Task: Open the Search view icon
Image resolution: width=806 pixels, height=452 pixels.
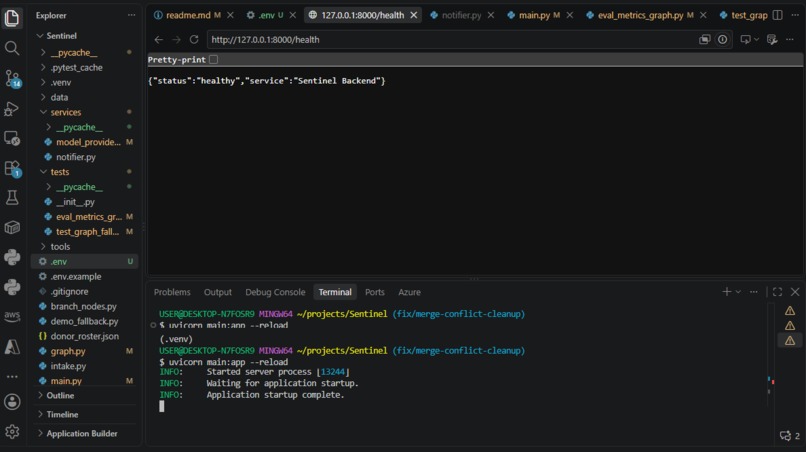Action: (12, 48)
